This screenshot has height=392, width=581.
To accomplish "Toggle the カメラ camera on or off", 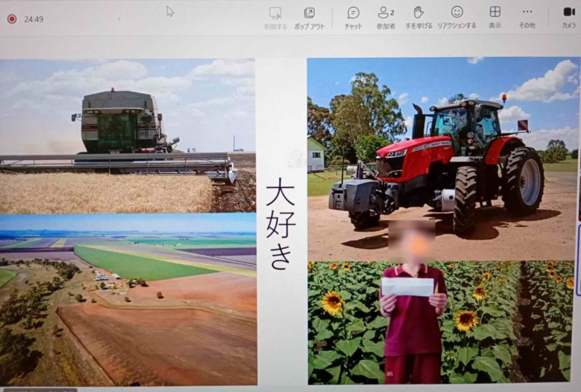I will [568, 18].
